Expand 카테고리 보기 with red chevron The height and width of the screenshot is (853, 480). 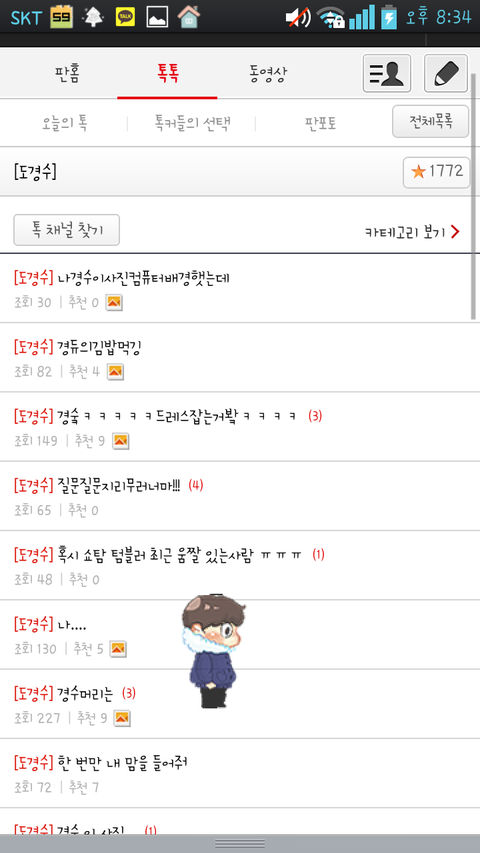coord(413,232)
